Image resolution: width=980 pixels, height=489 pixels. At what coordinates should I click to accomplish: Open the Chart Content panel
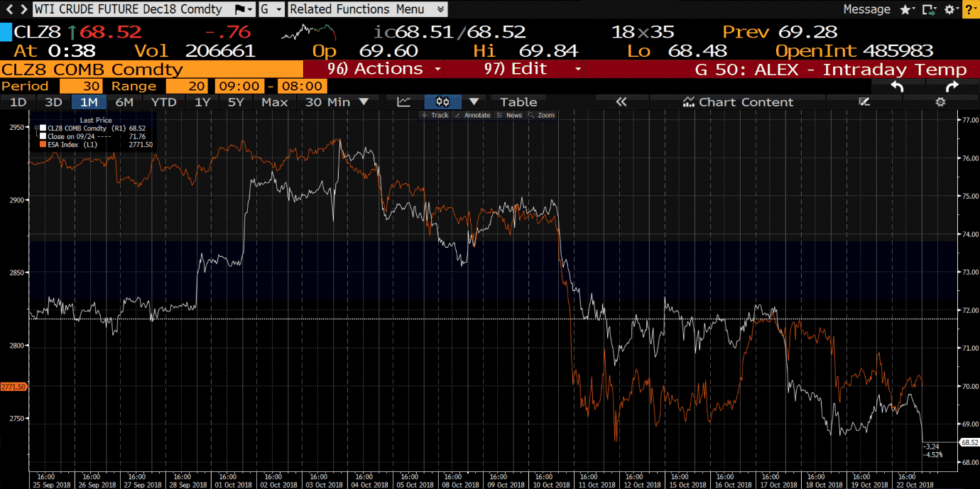point(738,102)
